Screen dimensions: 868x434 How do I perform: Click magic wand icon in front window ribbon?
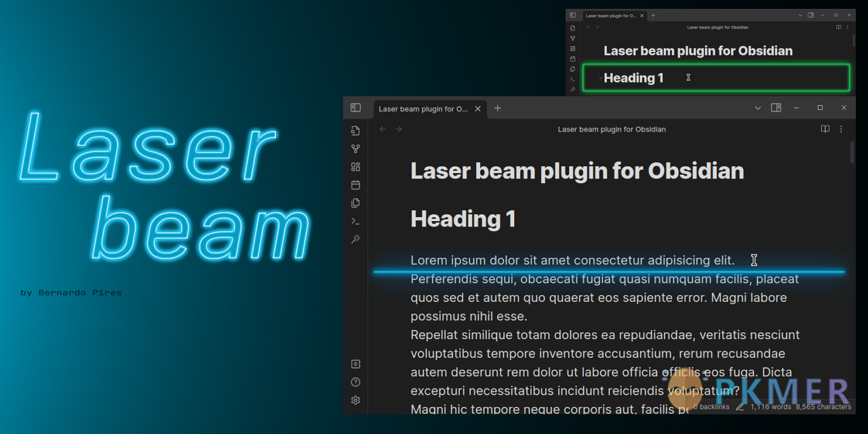coord(355,239)
